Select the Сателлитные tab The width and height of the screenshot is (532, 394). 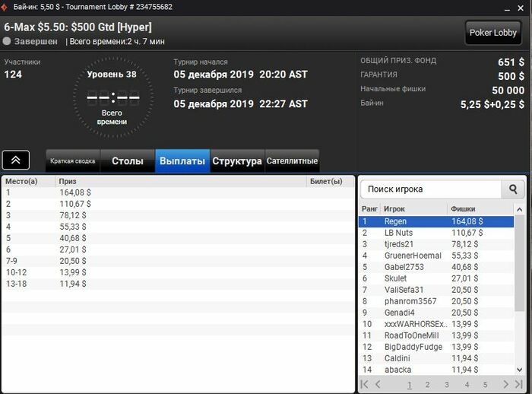[292, 160]
